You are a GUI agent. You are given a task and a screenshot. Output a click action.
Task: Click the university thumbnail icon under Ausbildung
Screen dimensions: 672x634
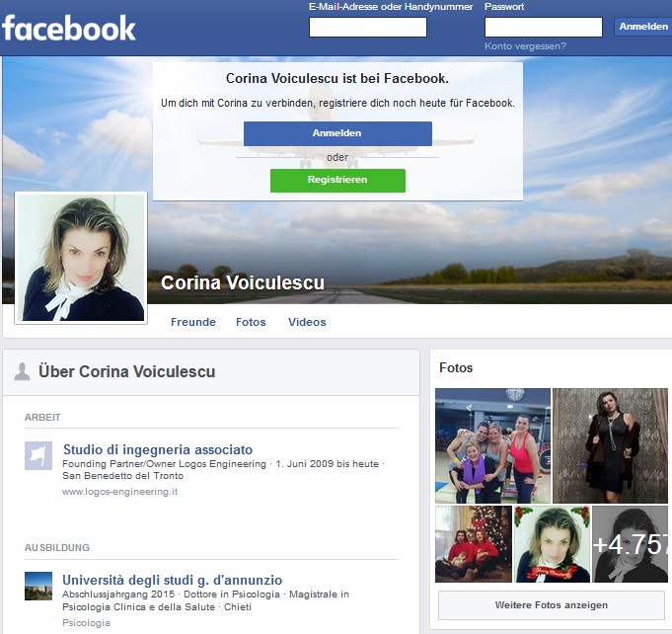click(x=38, y=586)
